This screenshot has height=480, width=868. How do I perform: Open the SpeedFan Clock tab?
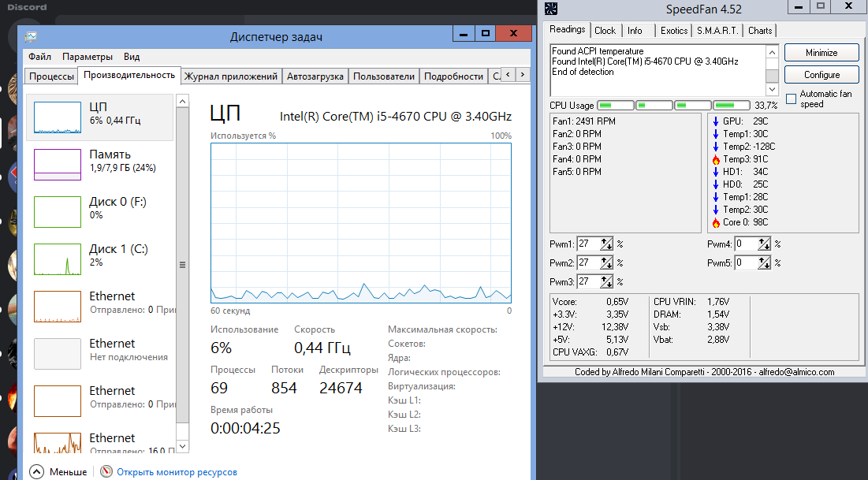(x=605, y=31)
